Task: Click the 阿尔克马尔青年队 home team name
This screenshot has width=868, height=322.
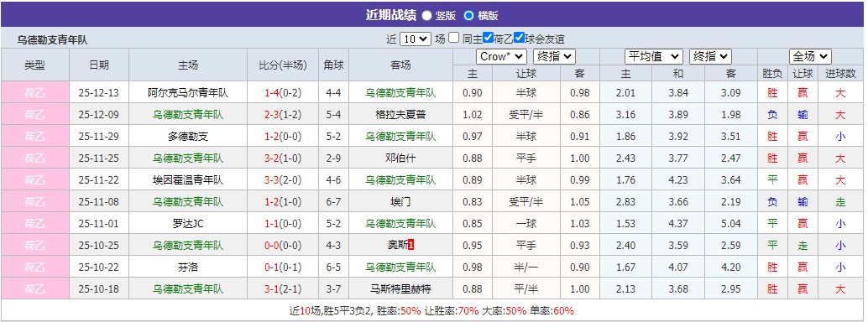Action: pos(188,93)
